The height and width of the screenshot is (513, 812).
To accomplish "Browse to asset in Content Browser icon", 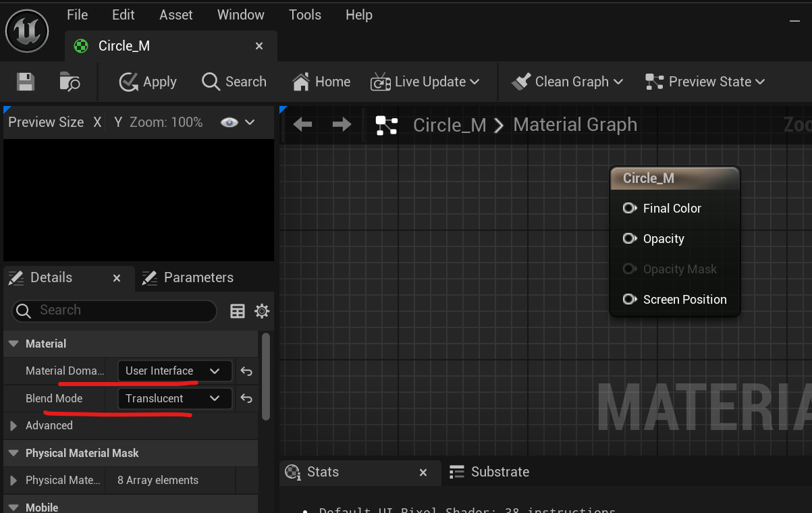I will click(70, 82).
